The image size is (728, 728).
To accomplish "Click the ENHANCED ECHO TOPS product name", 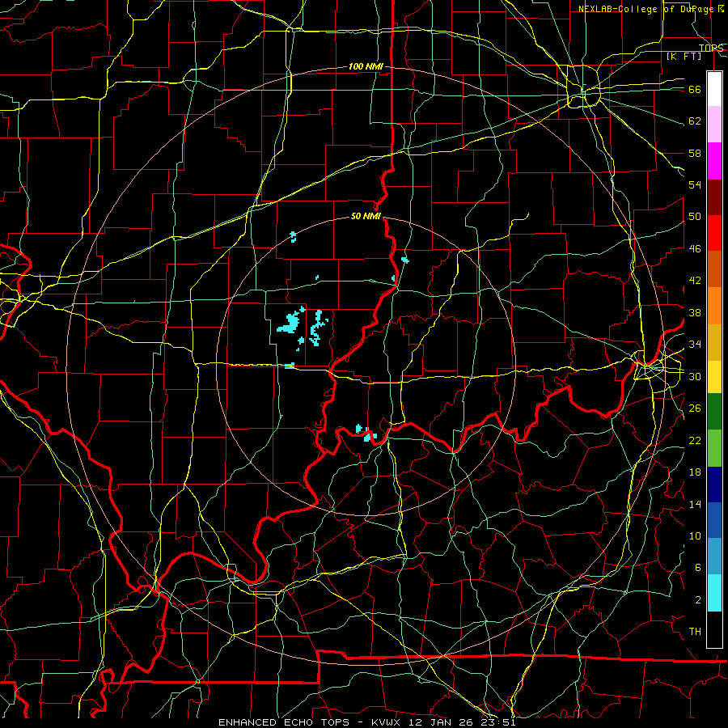I will tap(286, 722).
